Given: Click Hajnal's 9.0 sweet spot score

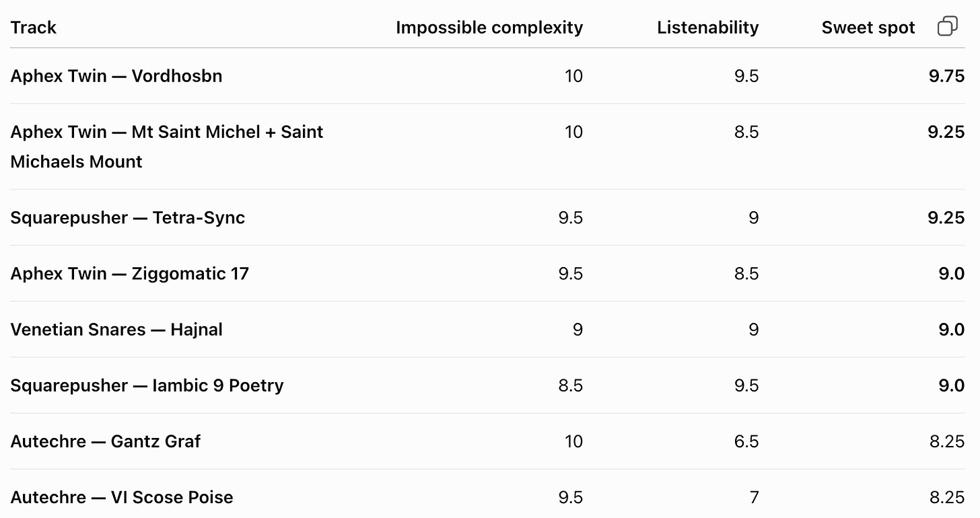Looking at the screenshot, I should pyautogui.click(x=952, y=330).
